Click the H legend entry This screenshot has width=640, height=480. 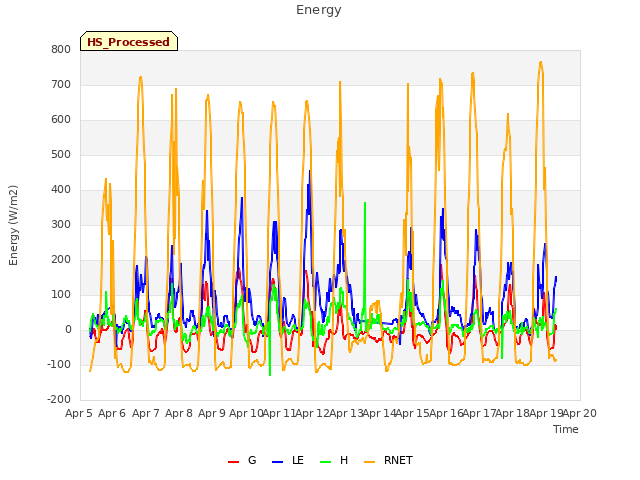[x=334, y=460]
